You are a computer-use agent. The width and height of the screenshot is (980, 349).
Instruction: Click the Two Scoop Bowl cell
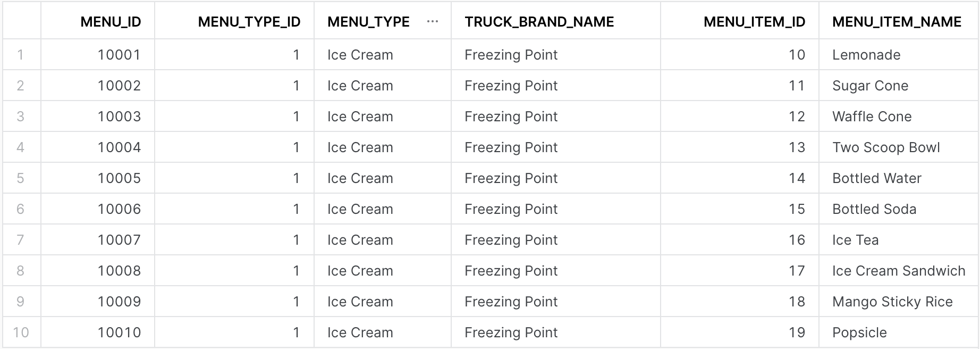click(886, 147)
